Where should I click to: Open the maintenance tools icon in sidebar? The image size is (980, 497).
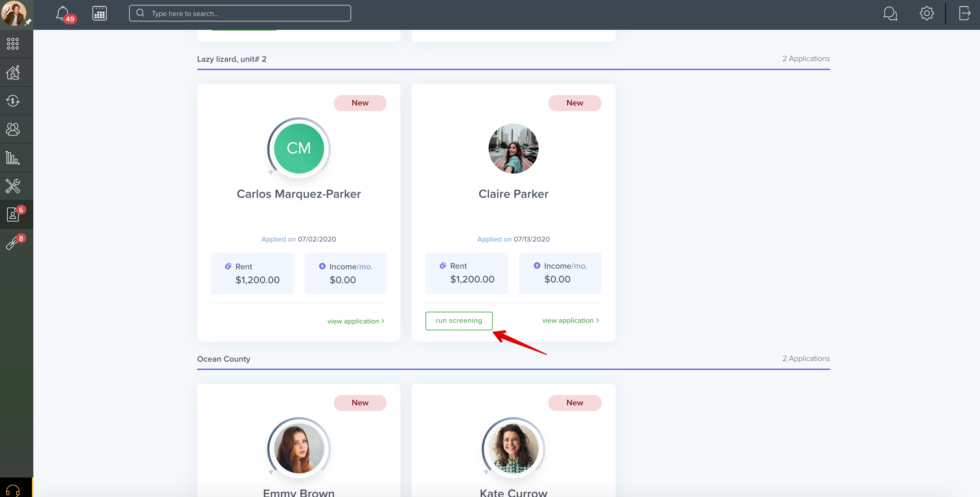(x=13, y=186)
